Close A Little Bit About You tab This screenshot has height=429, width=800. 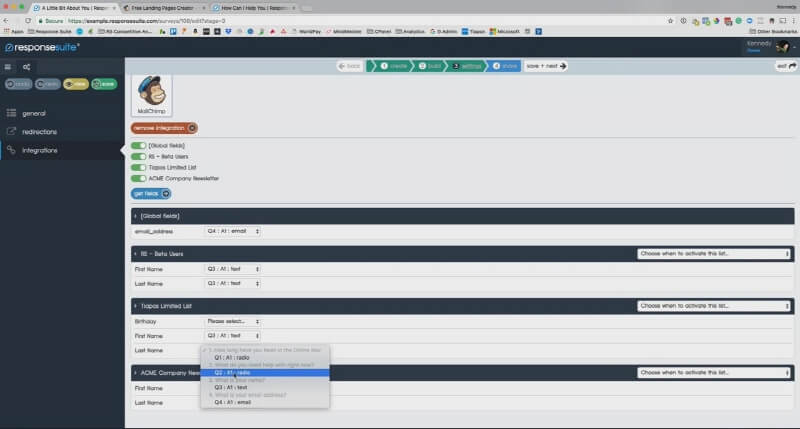coord(114,8)
